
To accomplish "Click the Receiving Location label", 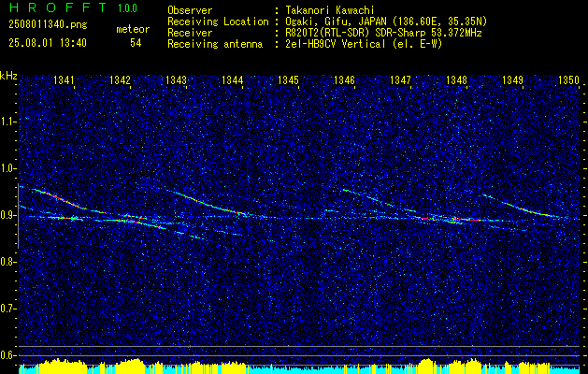I will pyautogui.click(x=218, y=22).
